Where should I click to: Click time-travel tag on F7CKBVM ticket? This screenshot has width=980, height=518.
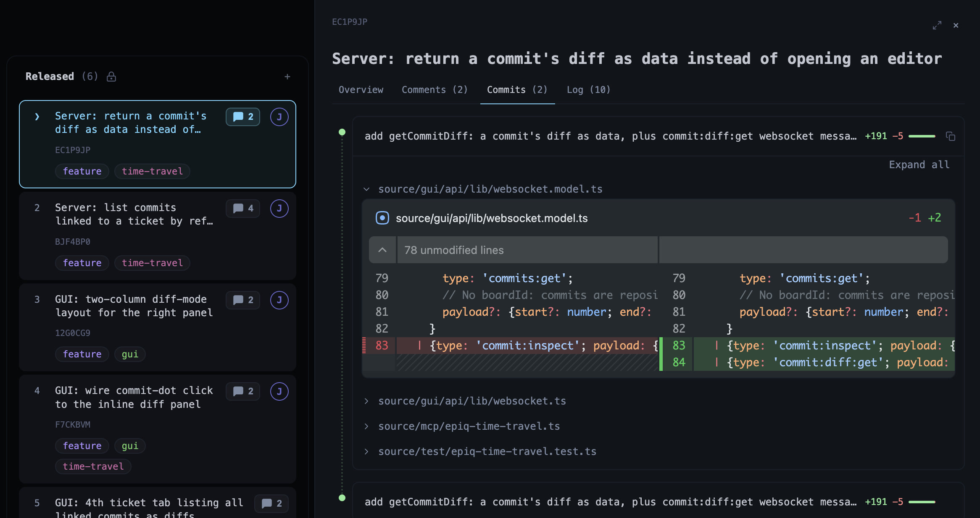pyautogui.click(x=93, y=466)
